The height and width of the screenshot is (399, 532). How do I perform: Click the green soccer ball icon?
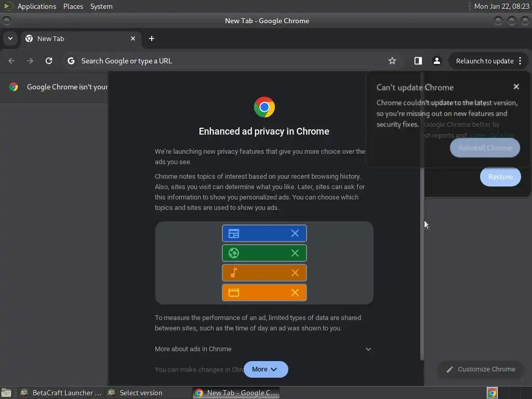tap(234, 253)
